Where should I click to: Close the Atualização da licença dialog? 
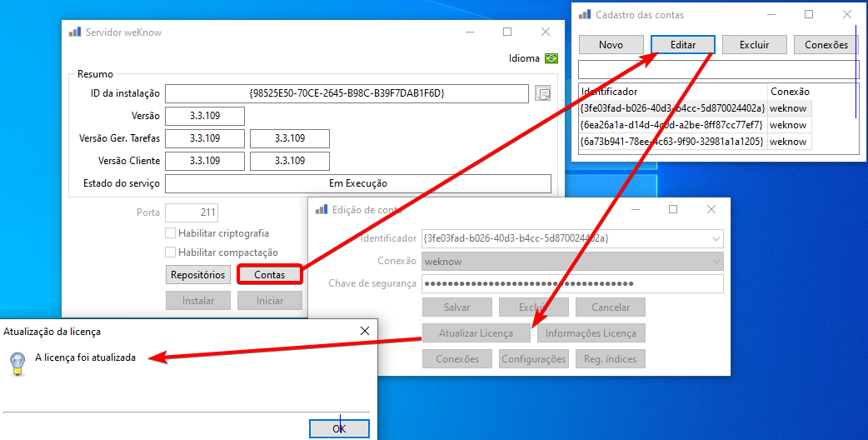point(365,331)
